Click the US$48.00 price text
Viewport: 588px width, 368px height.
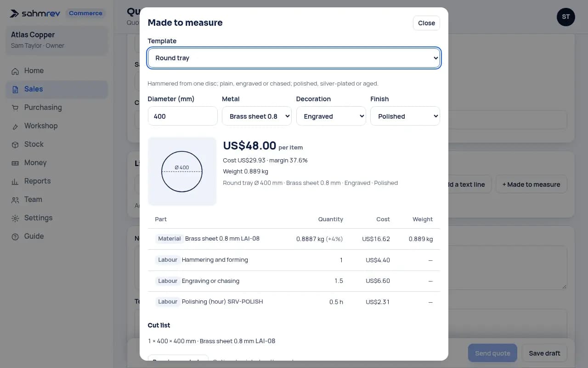click(249, 146)
